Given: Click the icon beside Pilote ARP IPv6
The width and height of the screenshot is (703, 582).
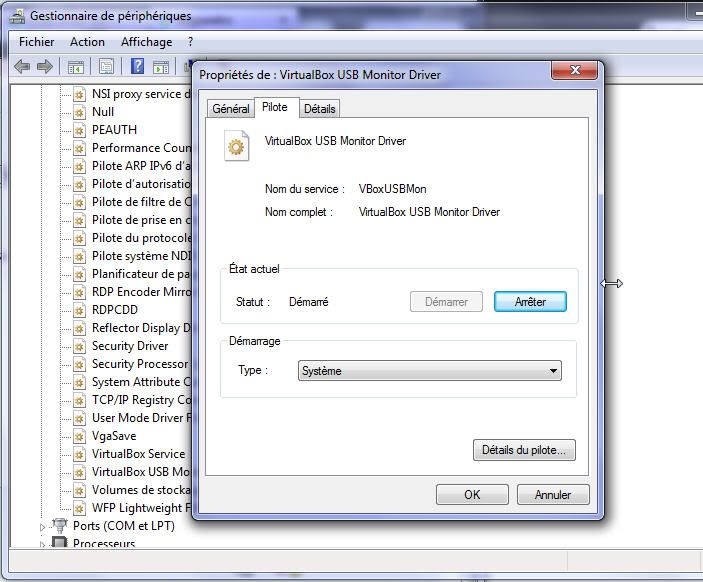Looking at the screenshot, I should (79, 166).
